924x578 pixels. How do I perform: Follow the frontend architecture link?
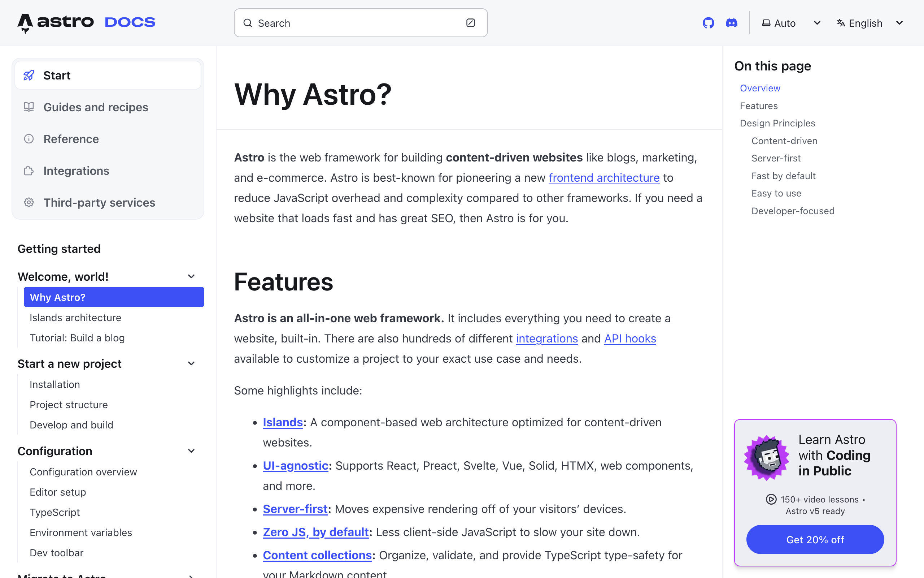point(604,178)
